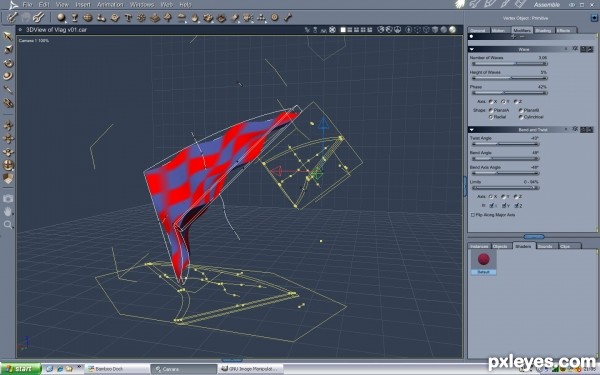Insert a text object with the T icon

pos(128,18)
